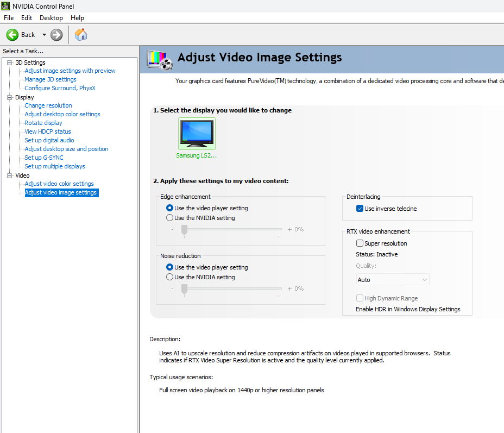Open the Help menu
Screen dimensions: 504x433
[77, 18]
